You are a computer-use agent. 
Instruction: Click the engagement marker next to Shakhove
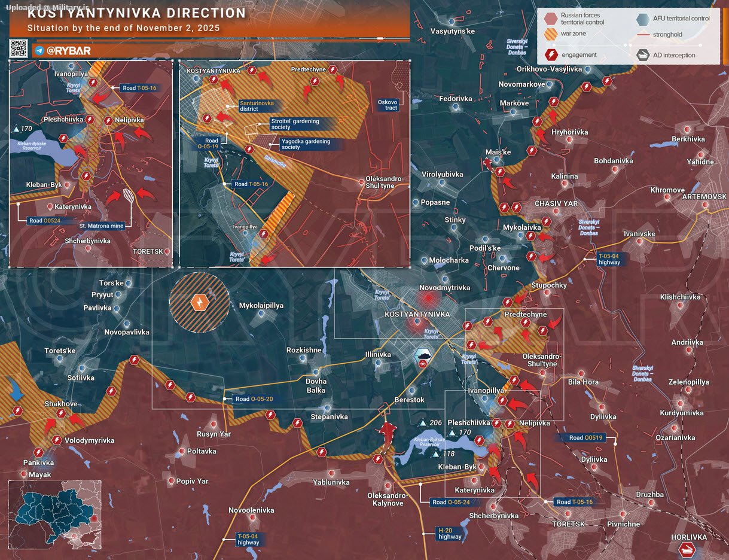tap(60, 413)
